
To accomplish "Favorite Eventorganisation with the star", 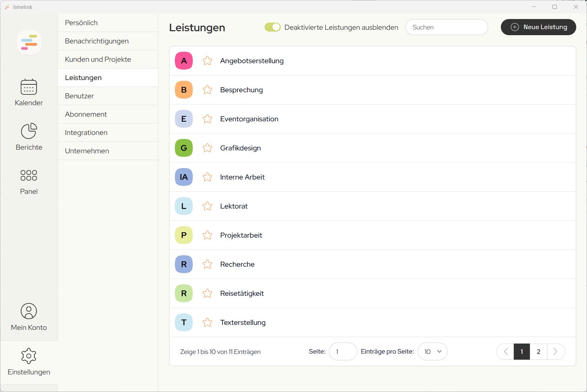I will tap(208, 119).
